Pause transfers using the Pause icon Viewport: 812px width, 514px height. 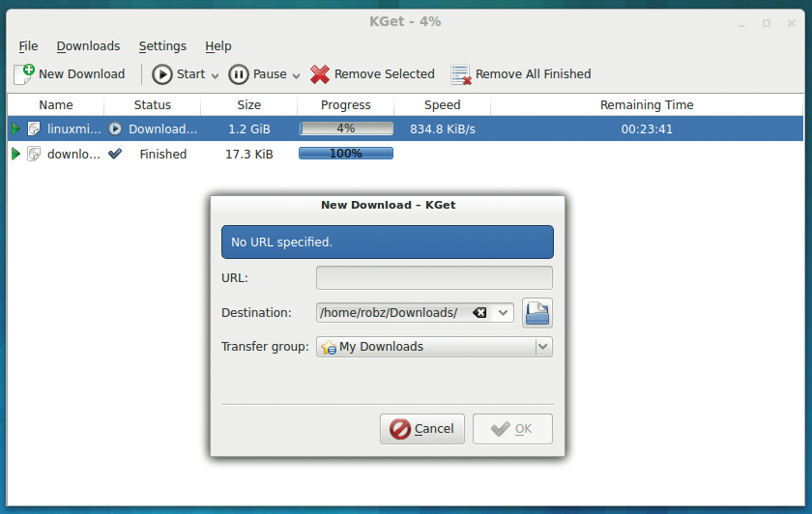click(x=238, y=74)
